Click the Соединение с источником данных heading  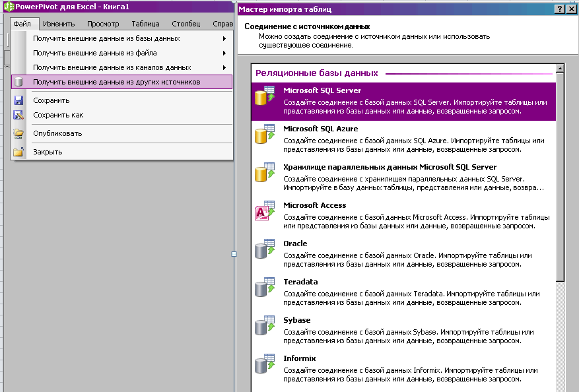tap(307, 26)
